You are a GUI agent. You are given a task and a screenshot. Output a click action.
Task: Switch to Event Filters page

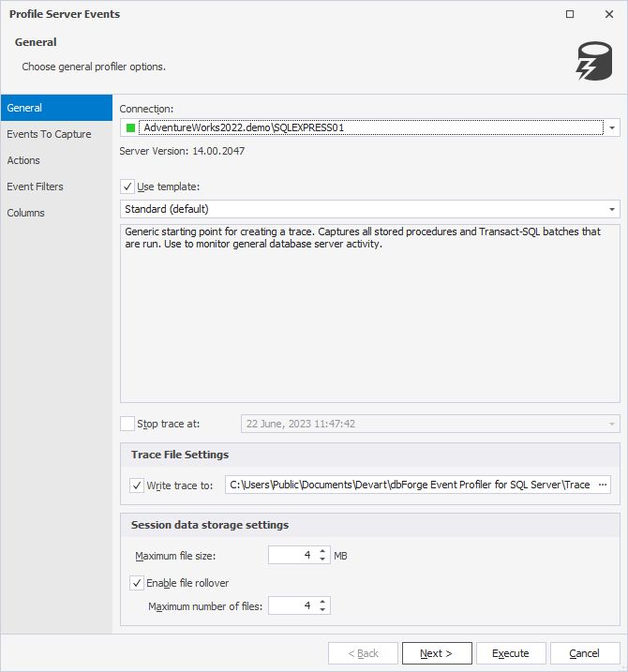(56, 187)
